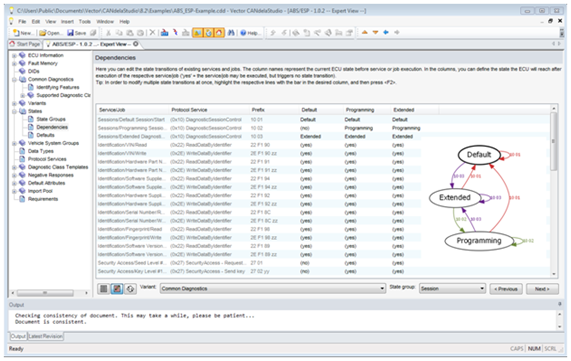This screenshot has height=361, width=571.
Task: Click the grey forward arrow icon
Action: [397, 32]
